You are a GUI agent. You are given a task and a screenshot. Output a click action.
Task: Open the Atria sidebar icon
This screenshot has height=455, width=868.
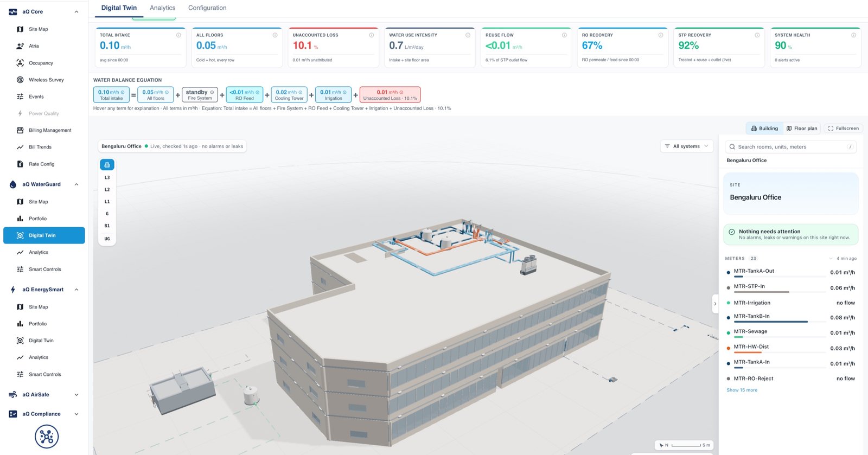tap(20, 46)
